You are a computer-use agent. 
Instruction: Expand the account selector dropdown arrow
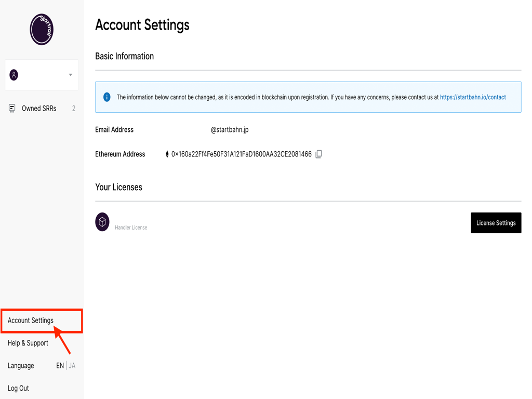[x=71, y=75]
